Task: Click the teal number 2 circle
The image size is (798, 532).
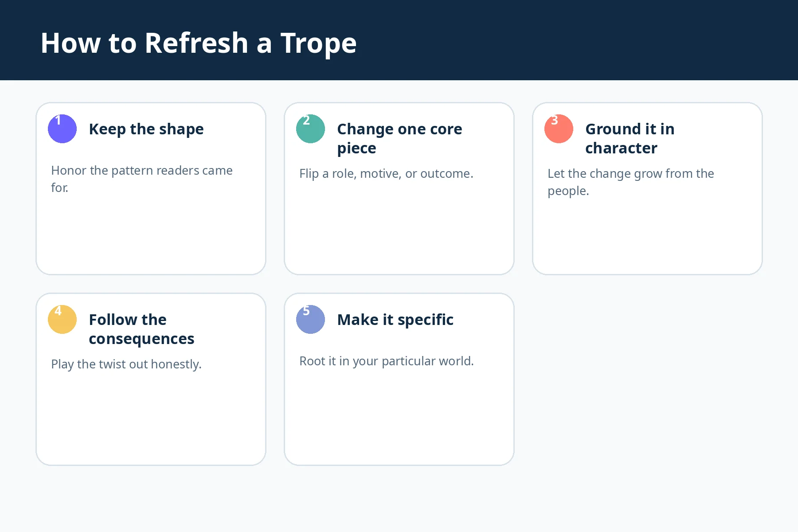Action: click(310, 129)
